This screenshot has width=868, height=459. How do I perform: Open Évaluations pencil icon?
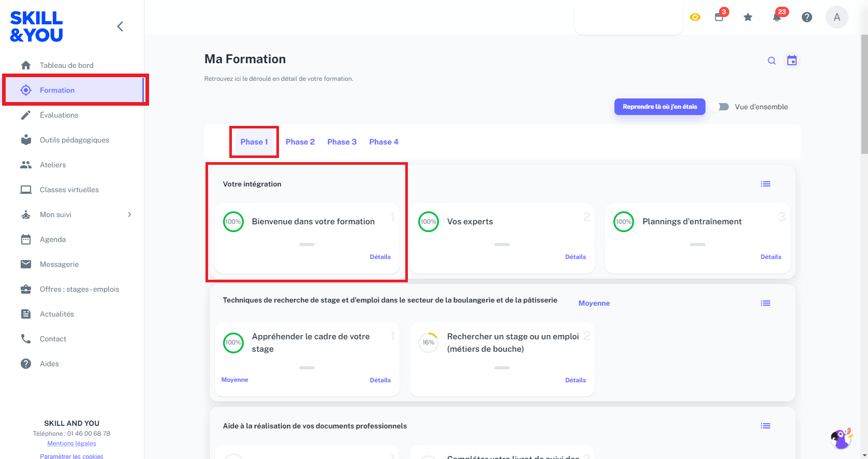coord(26,115)
